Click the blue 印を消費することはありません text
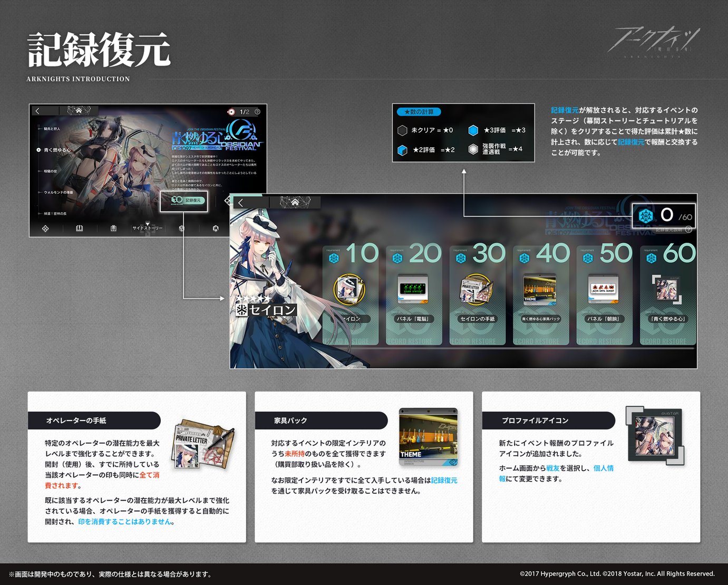The width and height of the screenshot is (728, 585). pos(125,521)
